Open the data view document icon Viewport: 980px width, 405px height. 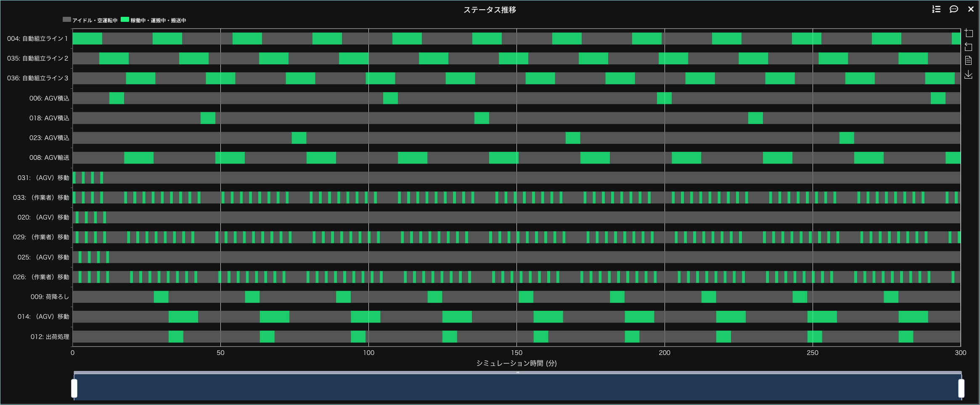point(969,61)
